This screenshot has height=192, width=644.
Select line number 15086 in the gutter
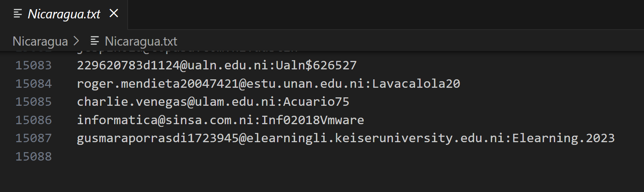click(x=33, y=120)
